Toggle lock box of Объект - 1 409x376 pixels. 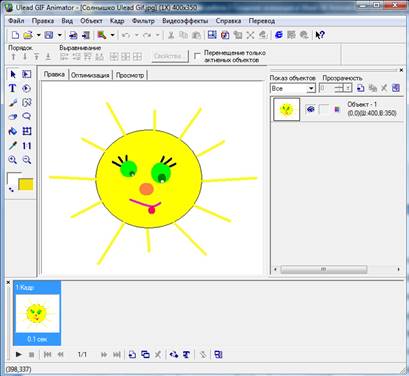point(323,109)
